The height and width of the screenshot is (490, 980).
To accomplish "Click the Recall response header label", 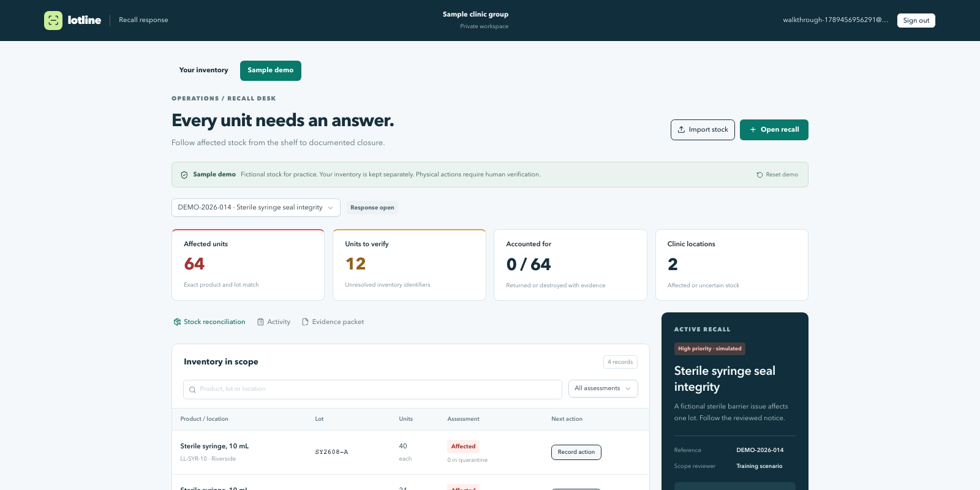I will (143, 20).
